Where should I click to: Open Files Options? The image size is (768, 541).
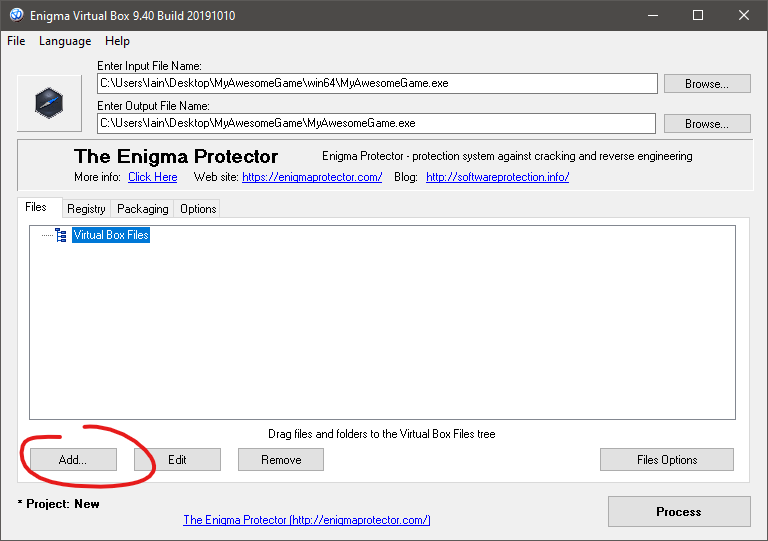(666, 460)
